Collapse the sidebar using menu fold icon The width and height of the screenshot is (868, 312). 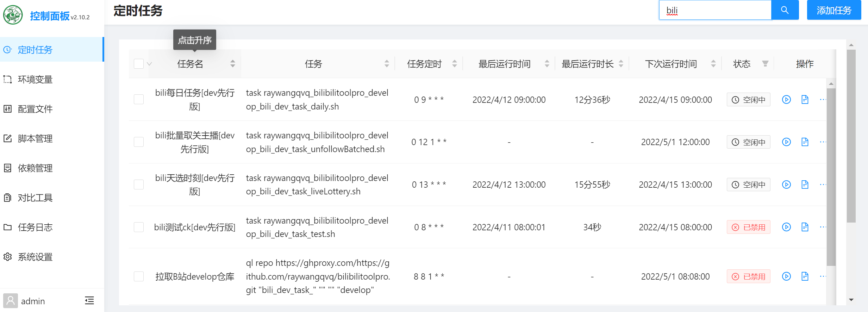point(89,300)
